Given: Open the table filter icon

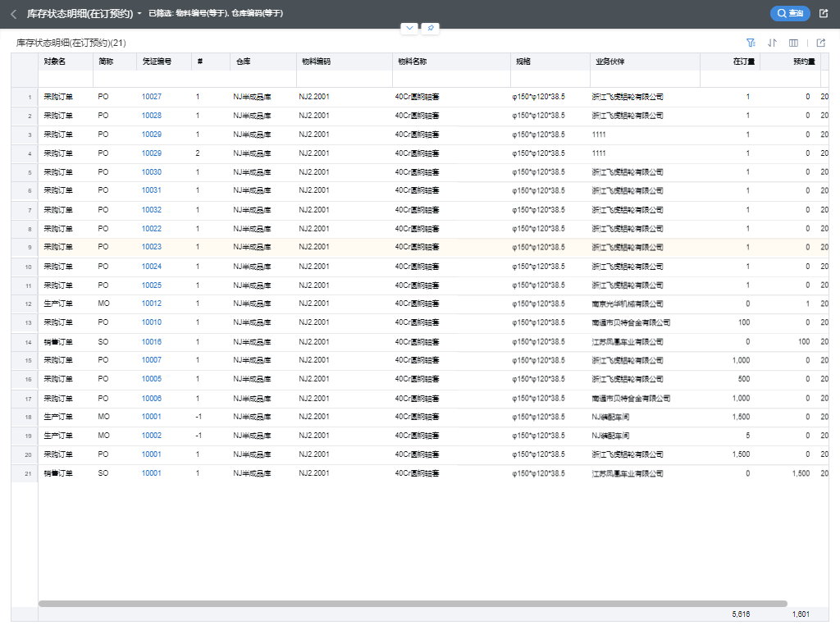Looking at the screenshot, I should tap(751, 43).
